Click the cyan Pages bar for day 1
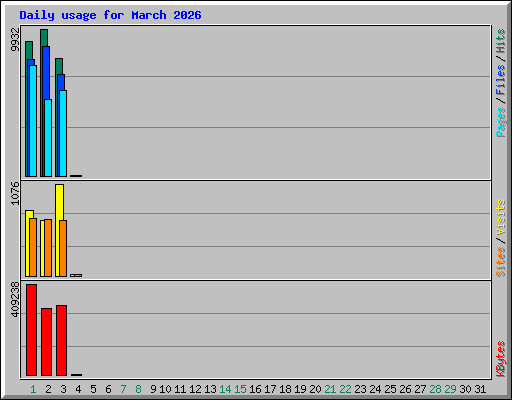Screen dimensions: 512x400 point(33,121)
